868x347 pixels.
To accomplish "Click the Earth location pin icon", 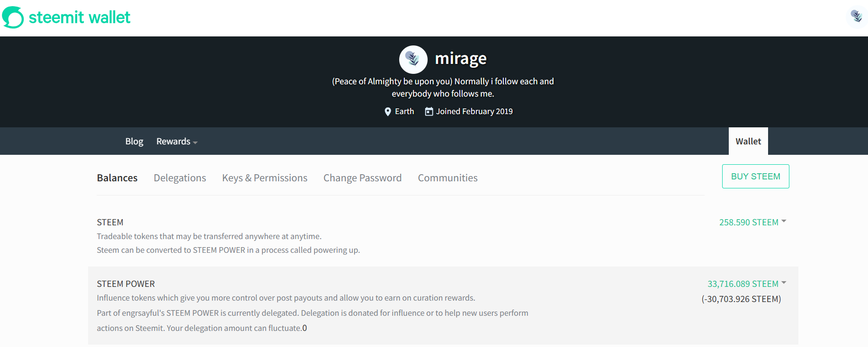I will [388, 112].
